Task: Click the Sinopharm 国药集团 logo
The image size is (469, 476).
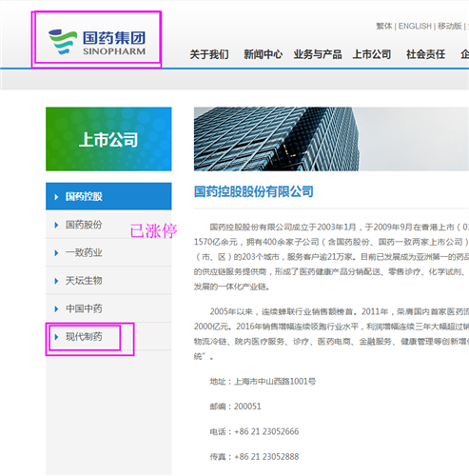Action: pyautogui.click(x=97, y=42)
